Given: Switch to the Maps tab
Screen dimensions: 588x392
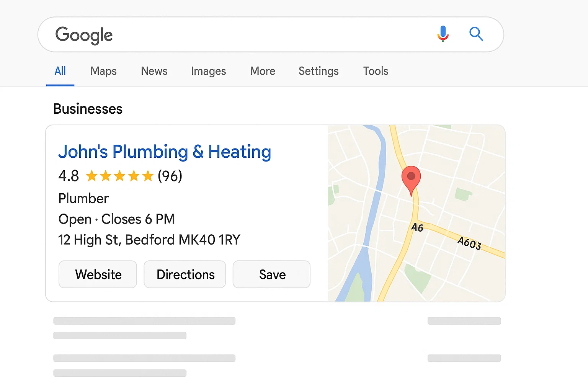Looking at the screenshot, I should [x=103, y=71].
